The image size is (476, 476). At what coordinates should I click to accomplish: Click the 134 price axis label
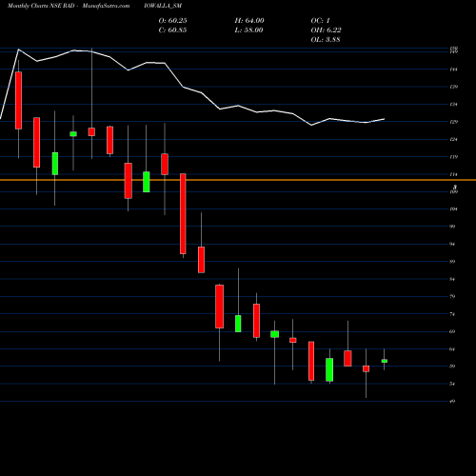pos(453,105)
